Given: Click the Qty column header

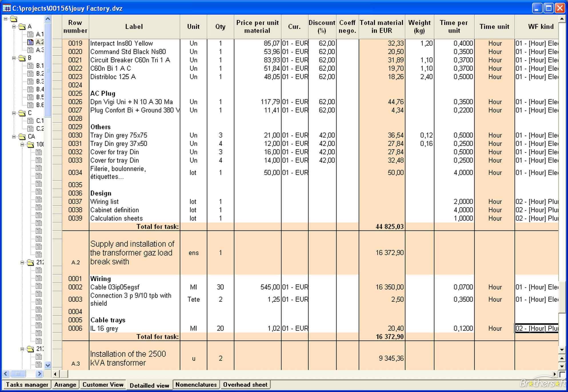Looking at the screenshot, I should (x=220, y=27).
